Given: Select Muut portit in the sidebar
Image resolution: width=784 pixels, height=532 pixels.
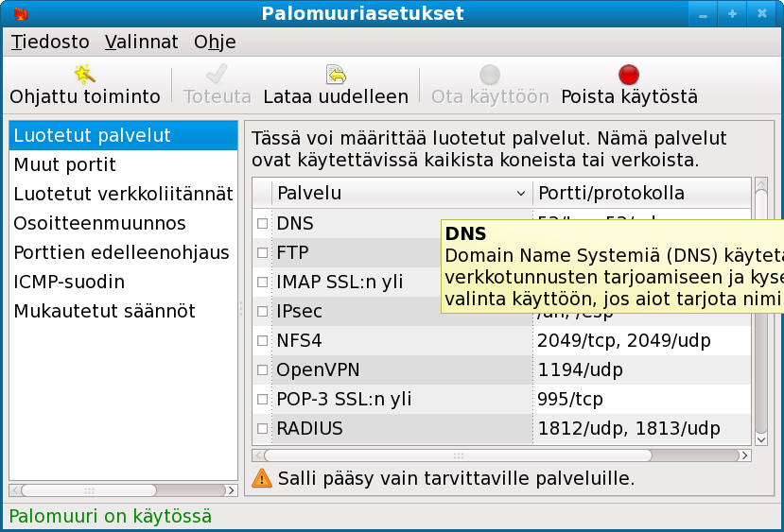Looking at the screenshot, I should pos(65,164).
